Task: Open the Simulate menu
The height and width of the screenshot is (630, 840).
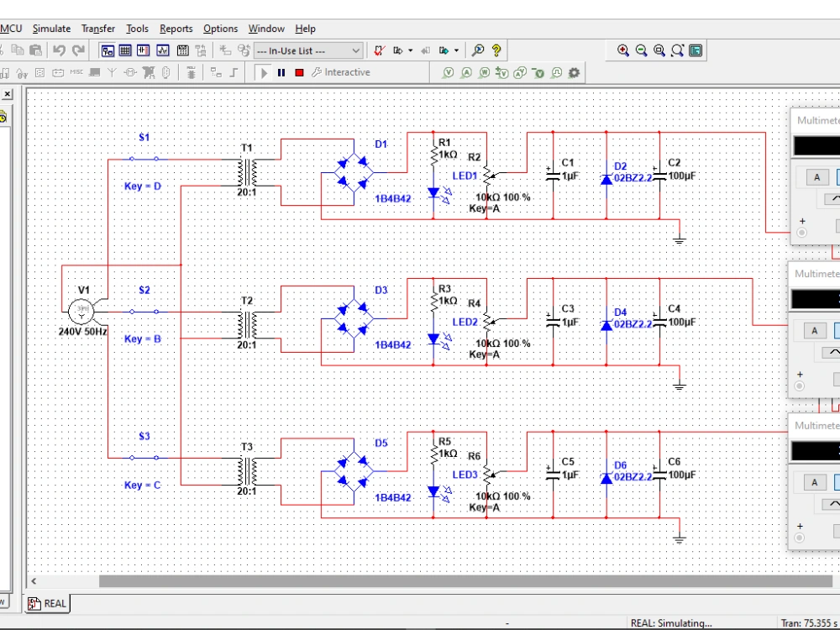Action: [x=51, y=28]
